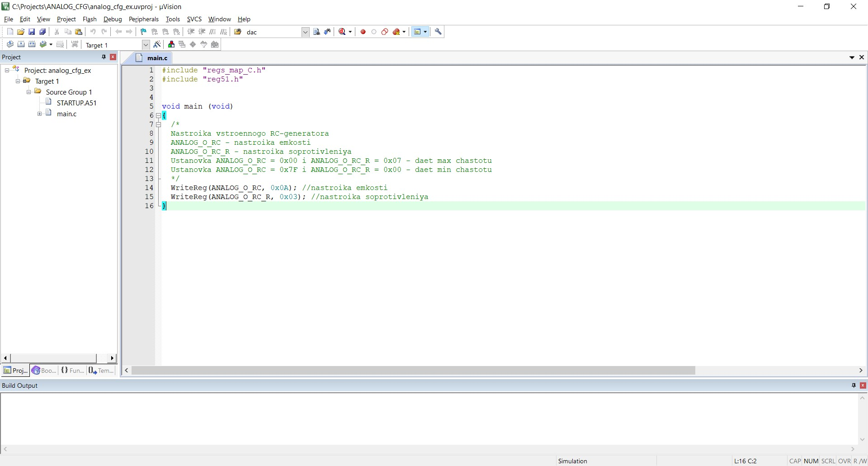Switch to the Books tab
868x466 pixels.
pyautogui.click(x=43, y=371)
